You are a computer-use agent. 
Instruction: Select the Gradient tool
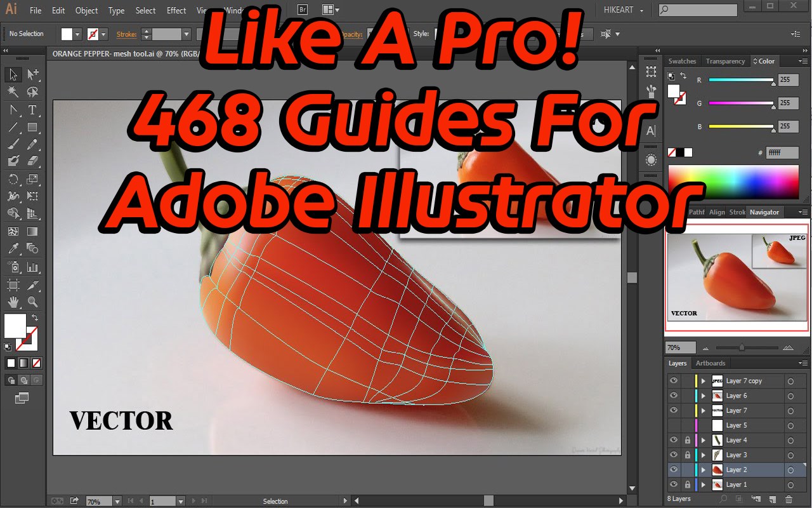point(32,231)
